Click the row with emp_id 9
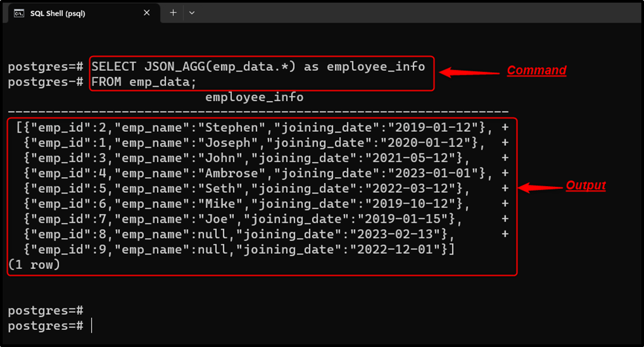This screenshot has width=644, height=347. [239, 249]
